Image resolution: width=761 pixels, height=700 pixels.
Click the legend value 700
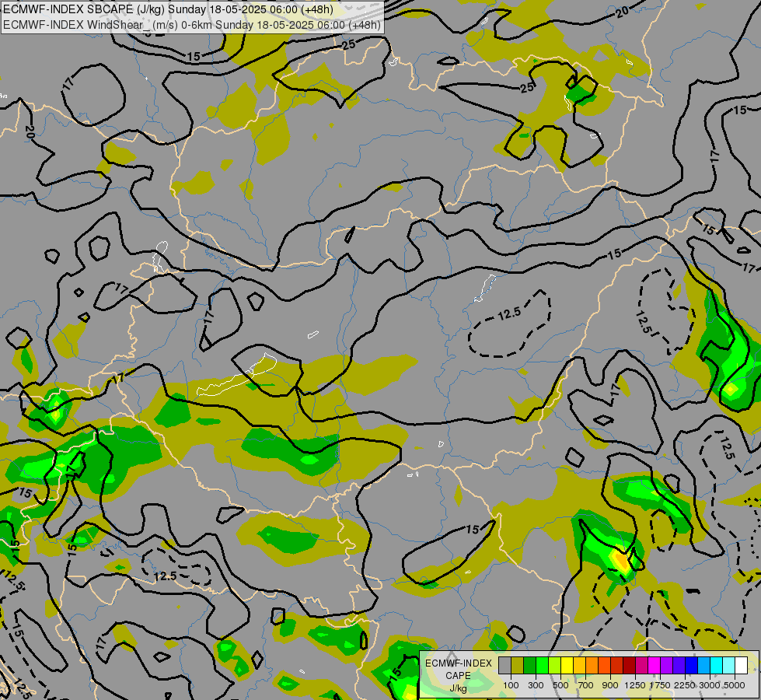click(x=586, y=685)
